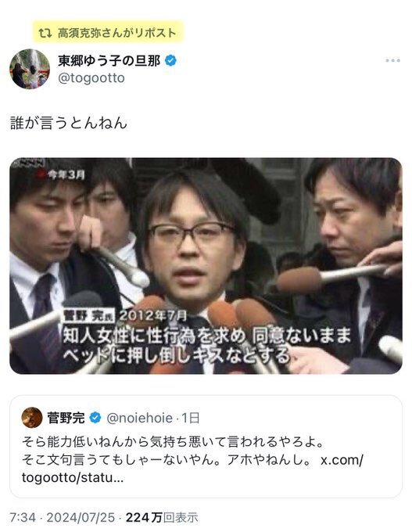Screen dimensions: 412x532
Task: Open the three-dot more options menu
Action: click(x=392, y=60)
